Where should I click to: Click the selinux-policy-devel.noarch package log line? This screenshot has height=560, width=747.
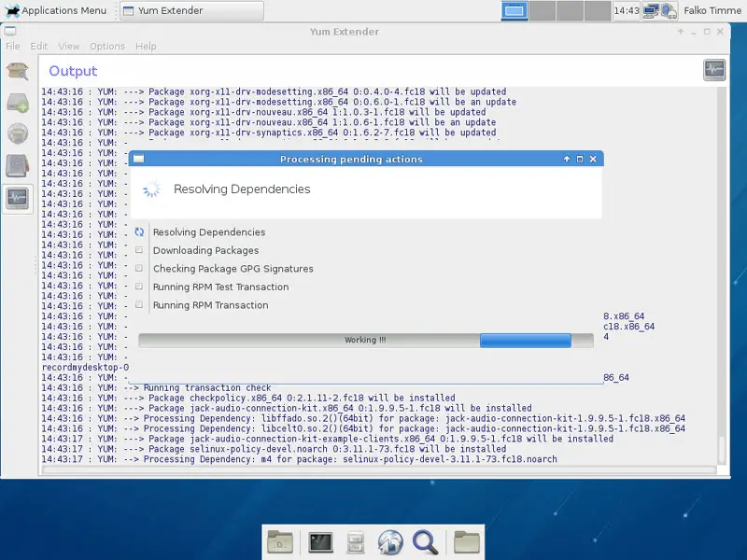274,449
